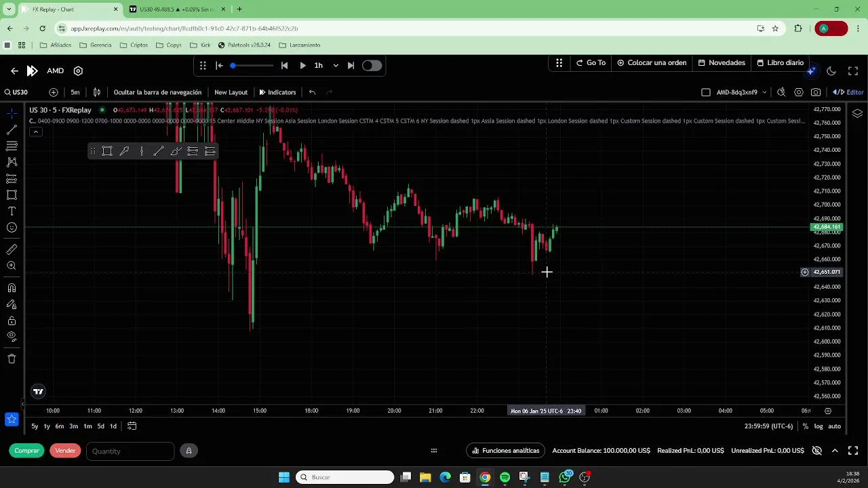
Task: Open the Fibonacci retracement tools
Action: 12,146
